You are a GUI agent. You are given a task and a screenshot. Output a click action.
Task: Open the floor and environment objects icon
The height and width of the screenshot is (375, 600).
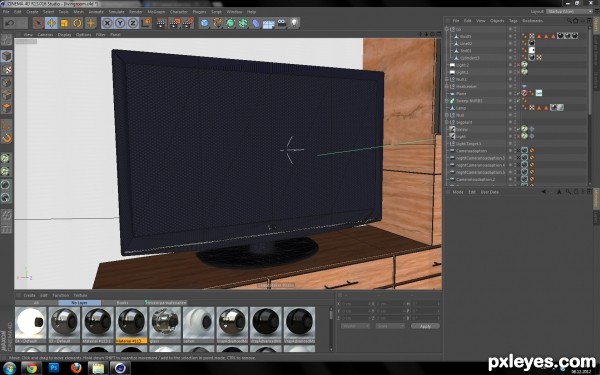point(269,24)
